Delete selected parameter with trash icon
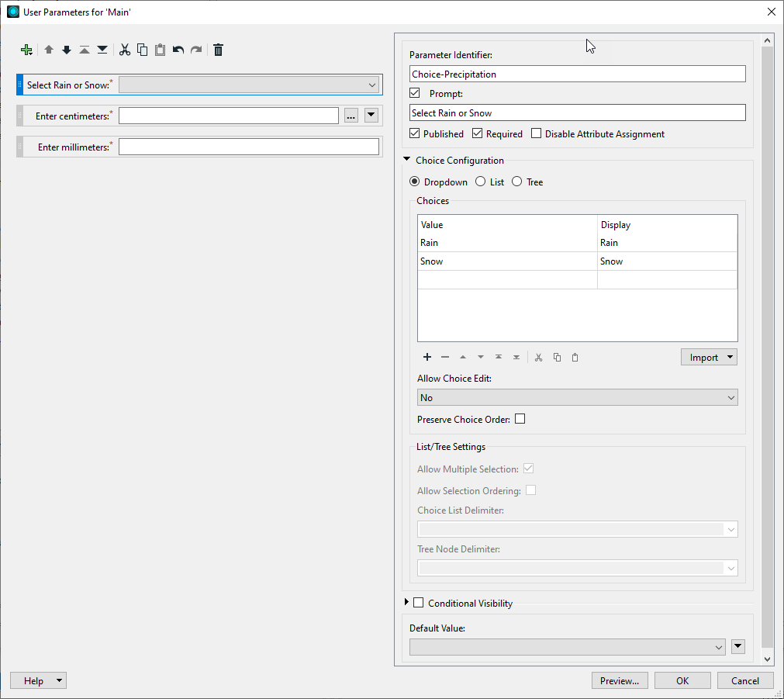This screenshot has width=784, height=699. point(219,50)
